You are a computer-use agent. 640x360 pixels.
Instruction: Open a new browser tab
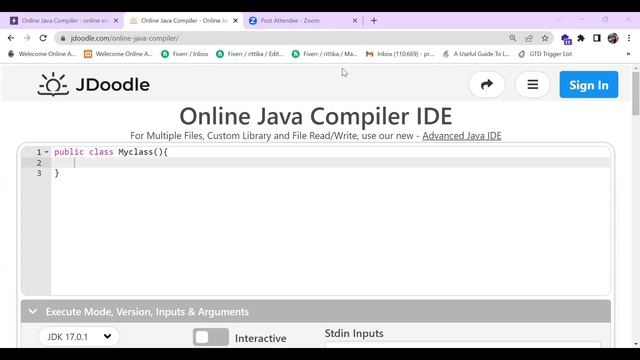click(374, 20)
